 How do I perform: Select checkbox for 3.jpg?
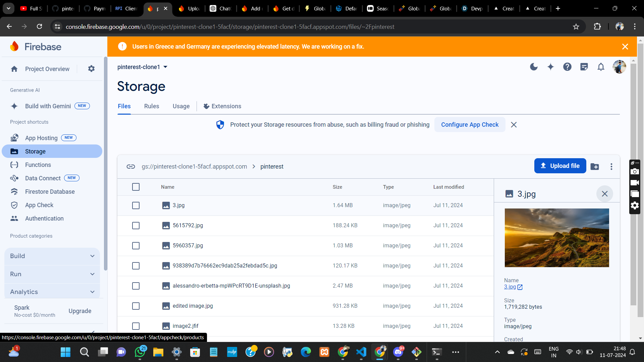[x=136, y=205]
